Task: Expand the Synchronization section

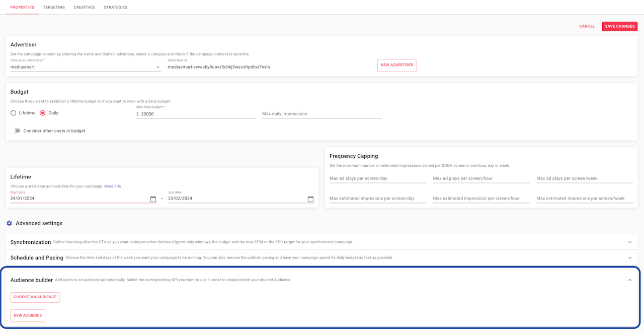Action: click(x=629, y=242)
